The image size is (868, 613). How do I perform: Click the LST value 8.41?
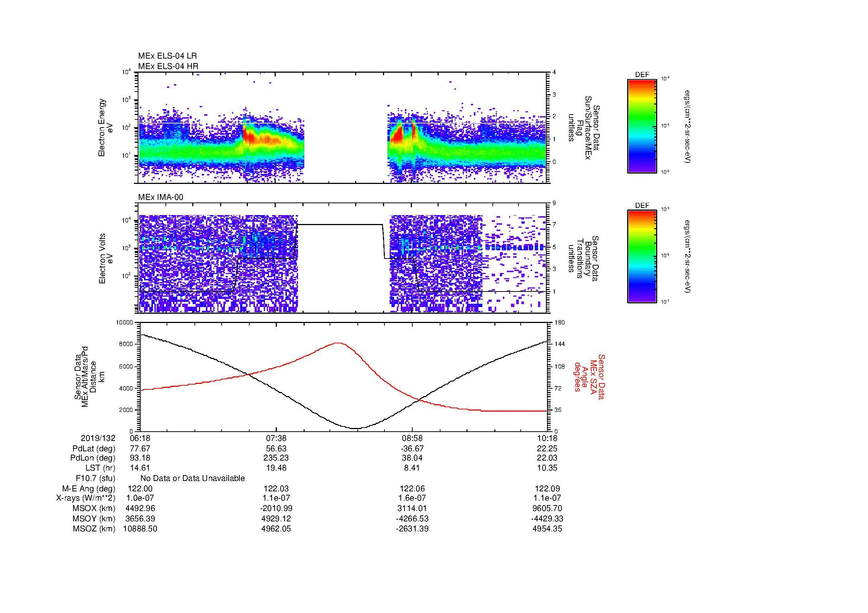(x=412, y=468)
